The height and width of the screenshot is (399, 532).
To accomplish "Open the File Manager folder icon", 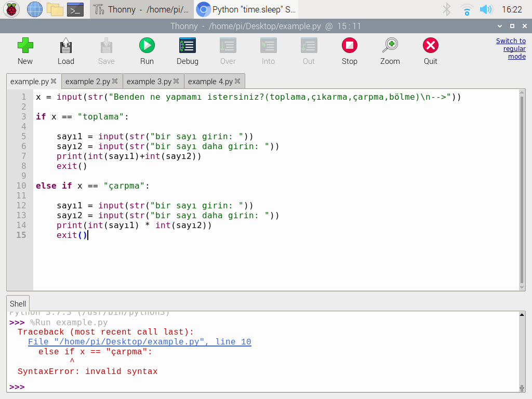I will (55, 9).
